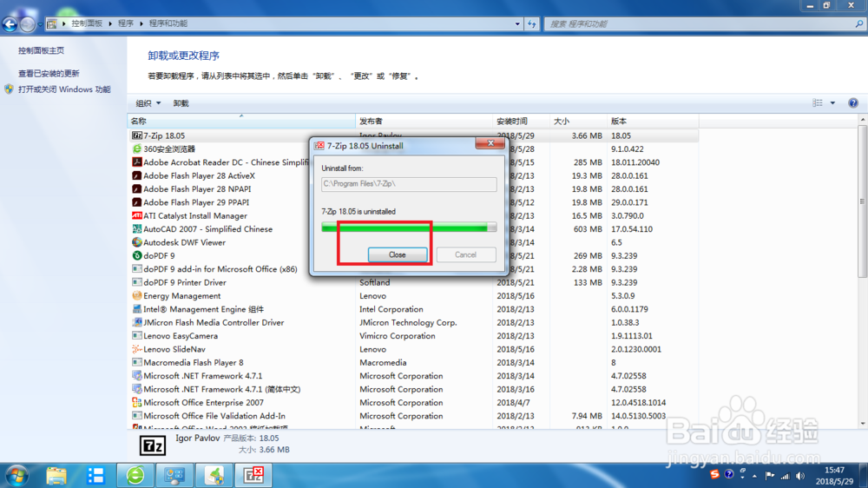Open 查看已安装的更新 link

49,73
